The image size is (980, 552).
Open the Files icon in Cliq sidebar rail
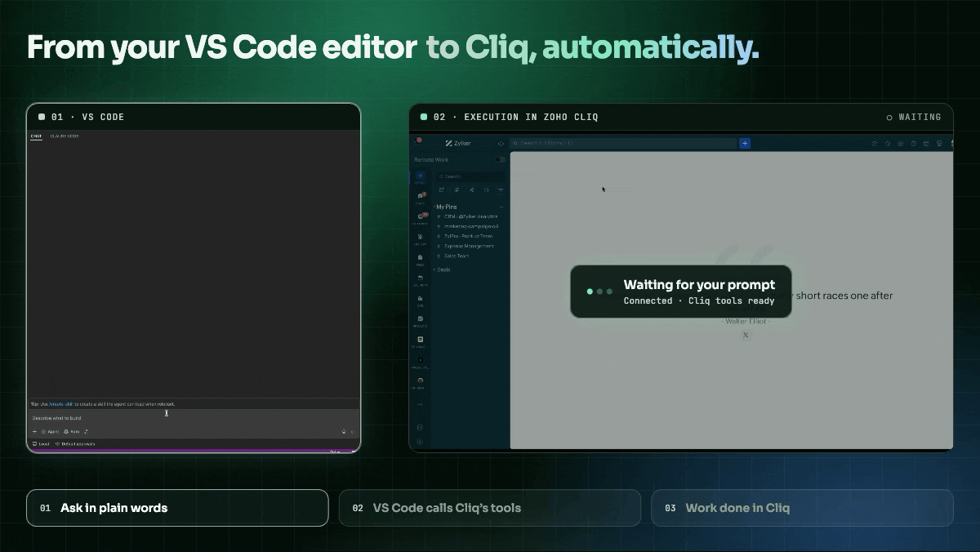click(x=420, y=258)
